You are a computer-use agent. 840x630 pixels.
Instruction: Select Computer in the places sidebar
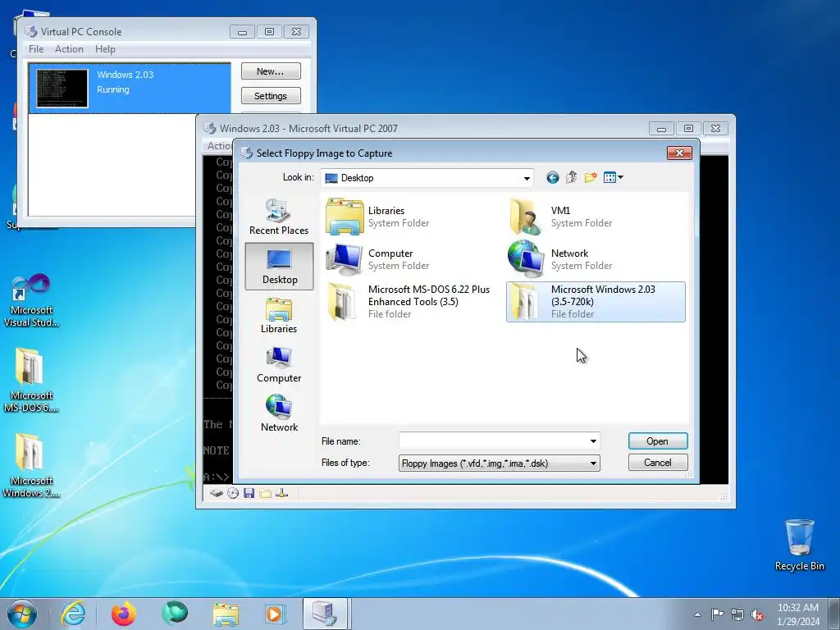(x=279, y=365)
